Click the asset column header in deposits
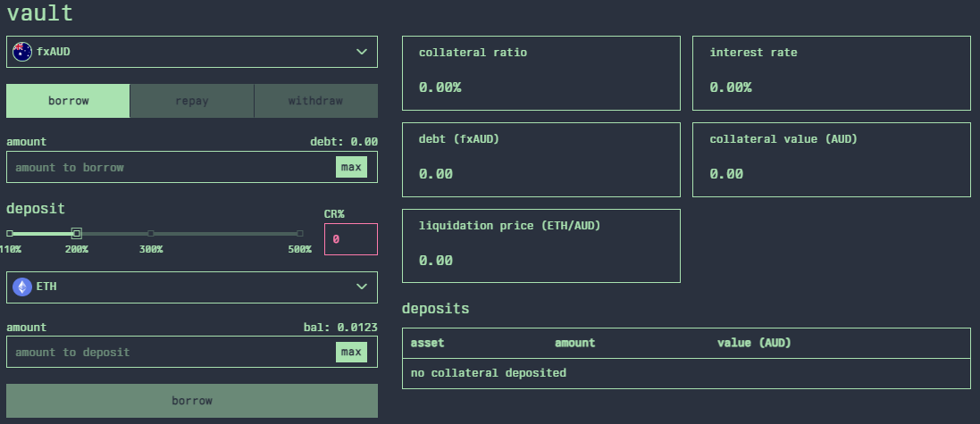This screenshot has height=424, width=980. click(427, 343)
